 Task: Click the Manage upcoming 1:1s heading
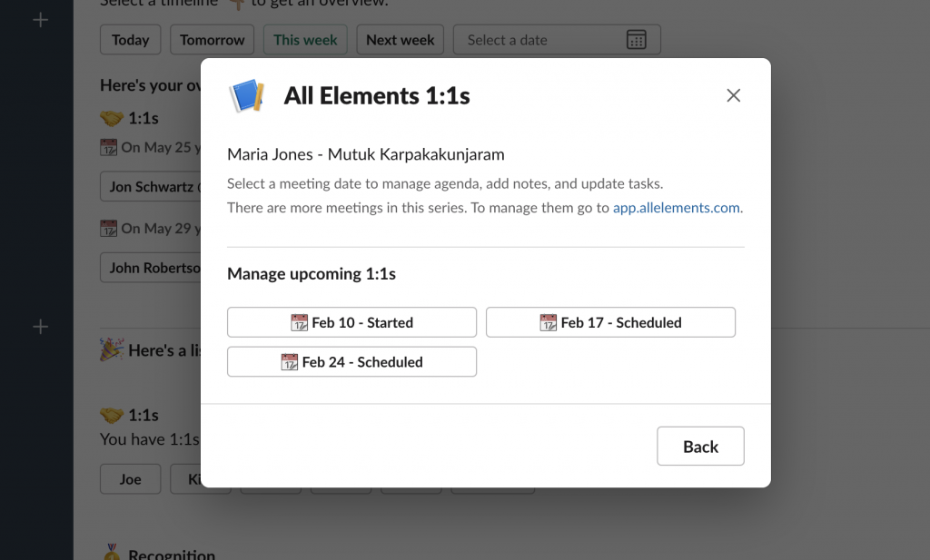pos(312,274)
